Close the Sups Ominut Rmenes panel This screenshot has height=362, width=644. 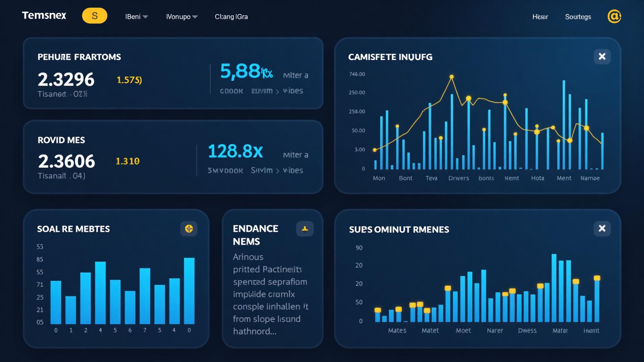(602, 229)
